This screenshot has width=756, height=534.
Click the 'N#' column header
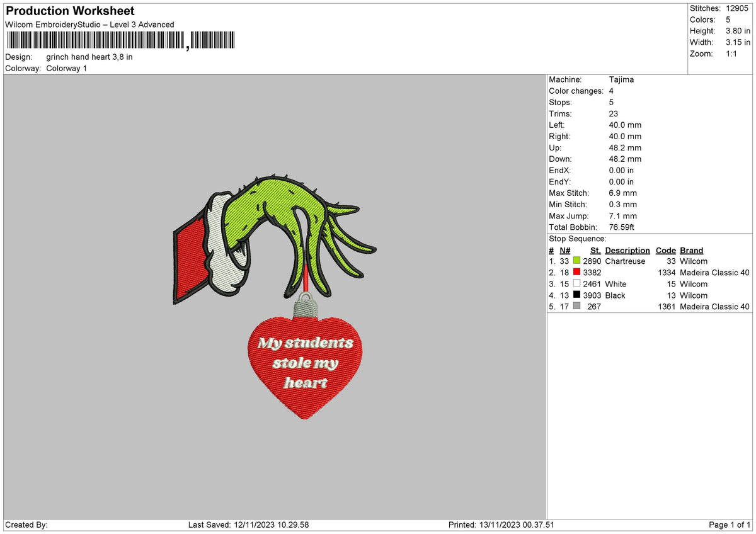coord(564,251)
